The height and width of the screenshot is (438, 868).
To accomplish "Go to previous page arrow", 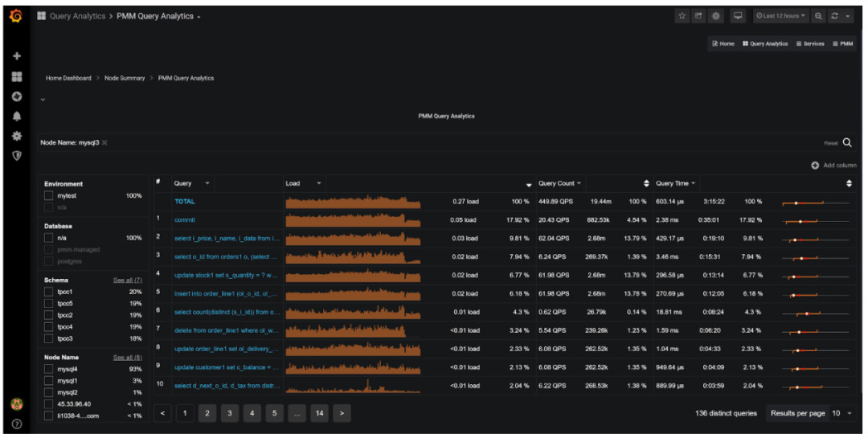I will 162,413.
